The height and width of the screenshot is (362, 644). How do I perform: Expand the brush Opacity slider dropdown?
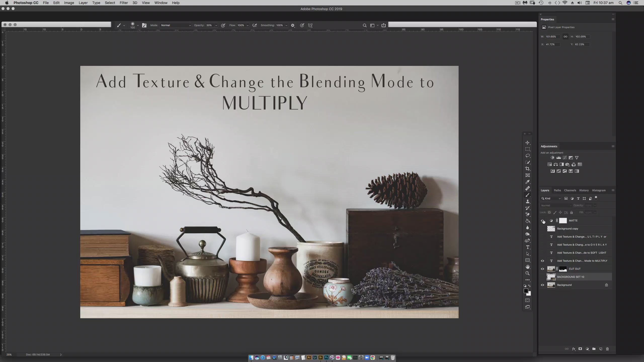216,25
